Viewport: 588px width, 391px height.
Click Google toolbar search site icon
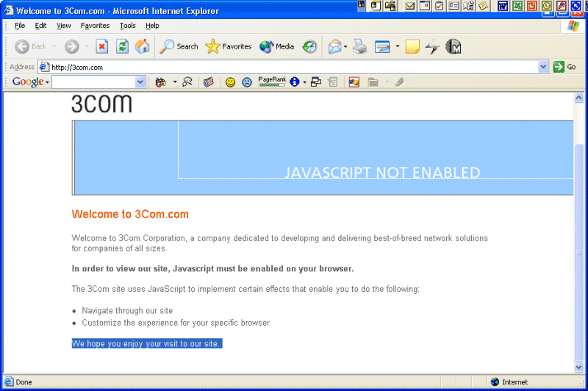point(187,82)
